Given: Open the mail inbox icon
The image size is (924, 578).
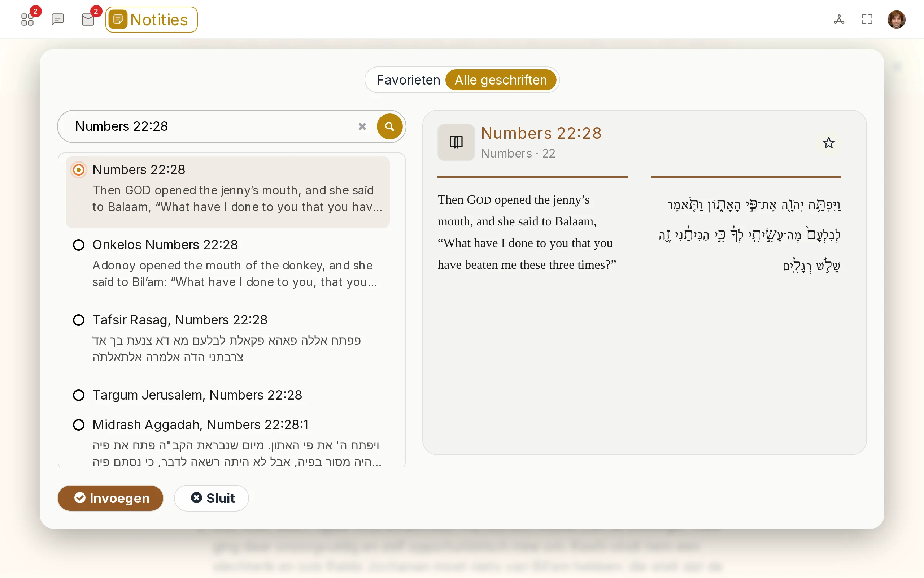Looking at the screenshot, I should click(x=88, y=20).
